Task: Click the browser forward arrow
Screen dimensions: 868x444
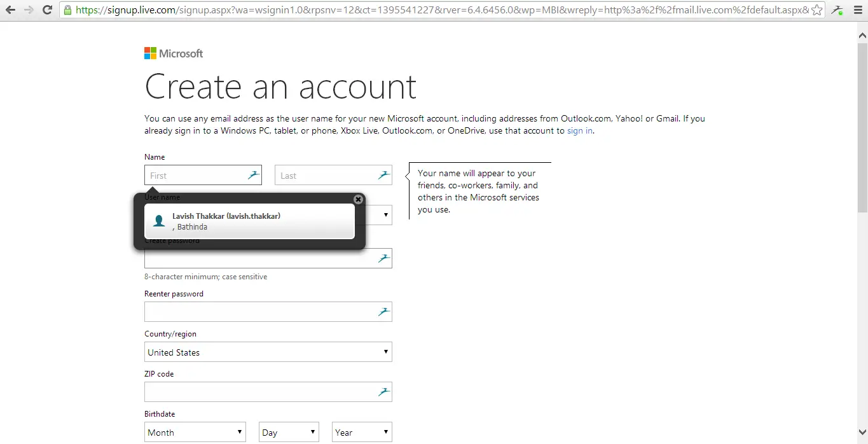Action: tap(29, 10)
